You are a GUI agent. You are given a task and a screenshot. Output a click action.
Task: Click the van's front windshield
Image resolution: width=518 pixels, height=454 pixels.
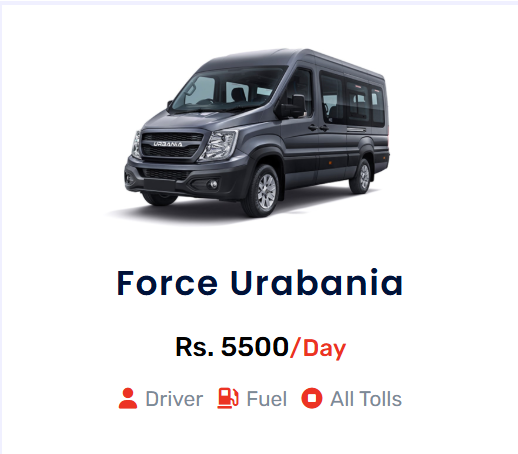pyautogui.click(x=227, y=89)
